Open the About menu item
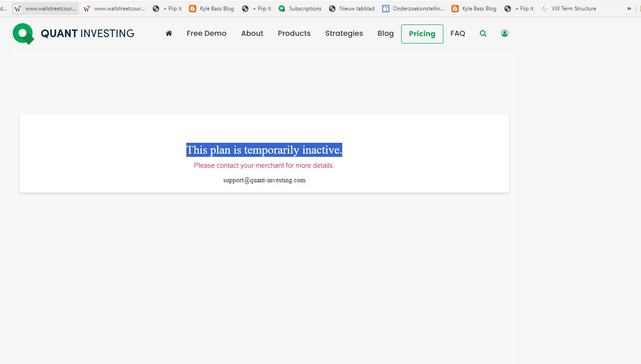This screenshot has width=641, height=364. tap(252, 33)
